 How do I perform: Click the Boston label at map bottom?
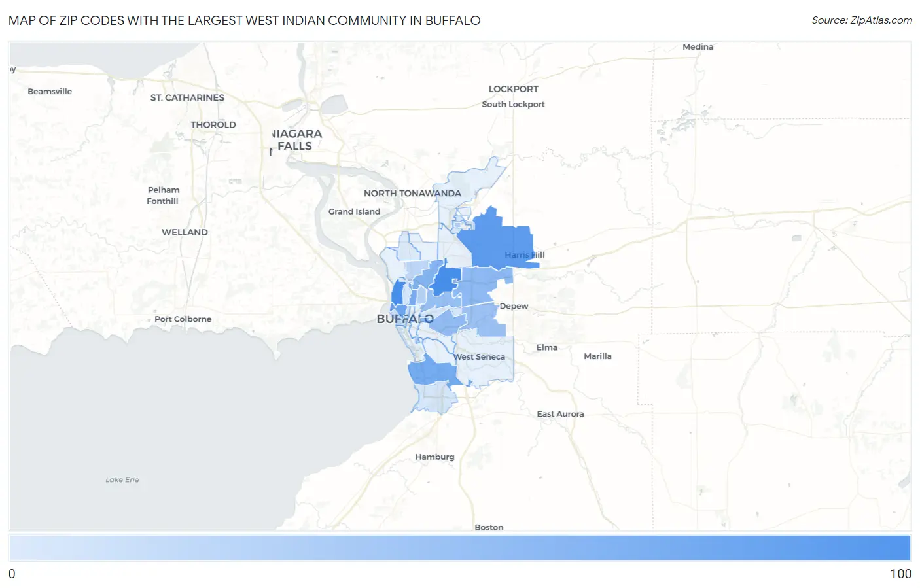(x=489, y=527)
